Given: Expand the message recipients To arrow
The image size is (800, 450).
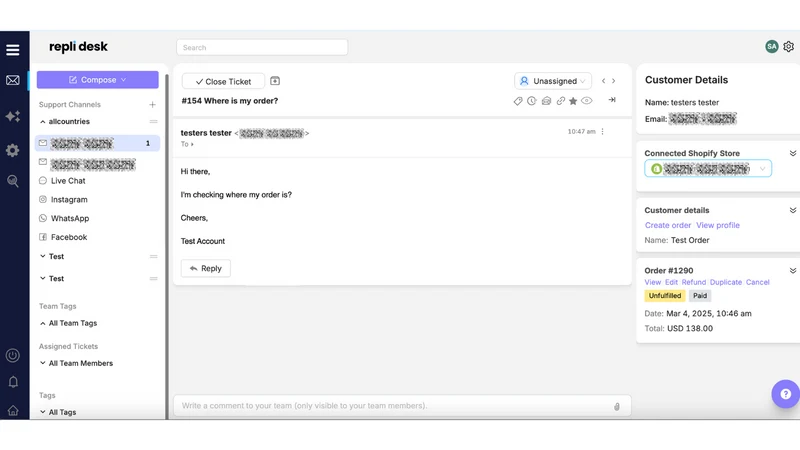Looking at the screenshot, I should pos(192,144).
